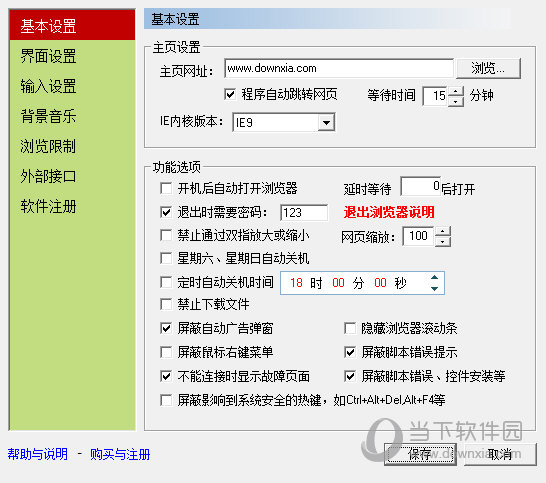Enable 隐藏浏览器滚动条 checkbox
546x483 pixels.
[350, 328]
